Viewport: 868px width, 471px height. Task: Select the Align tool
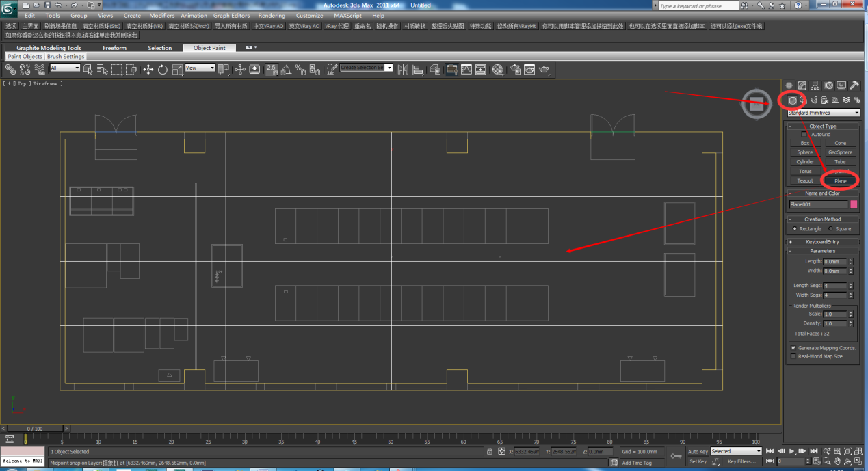click(417, 69)
